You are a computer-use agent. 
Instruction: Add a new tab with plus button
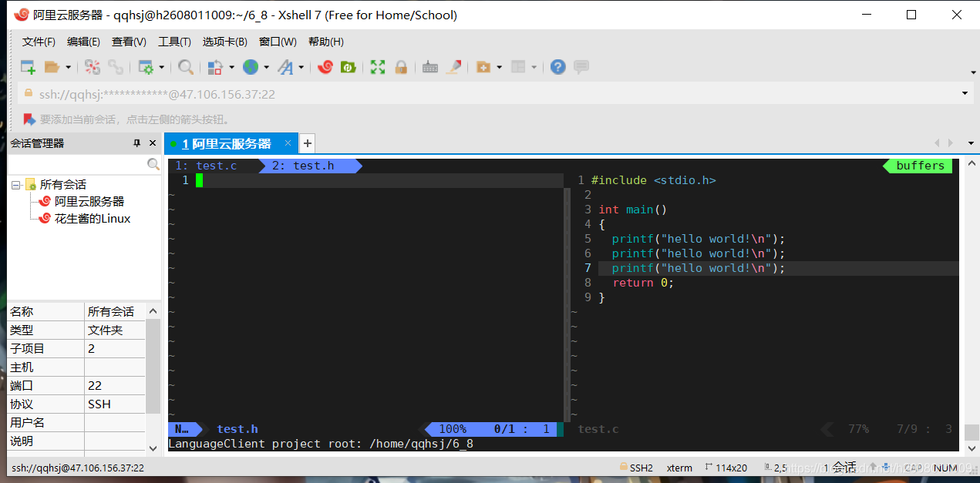pos(307,143)
